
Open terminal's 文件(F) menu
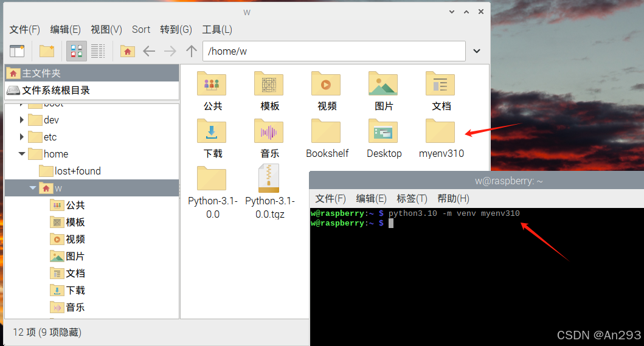coord(330,199)
